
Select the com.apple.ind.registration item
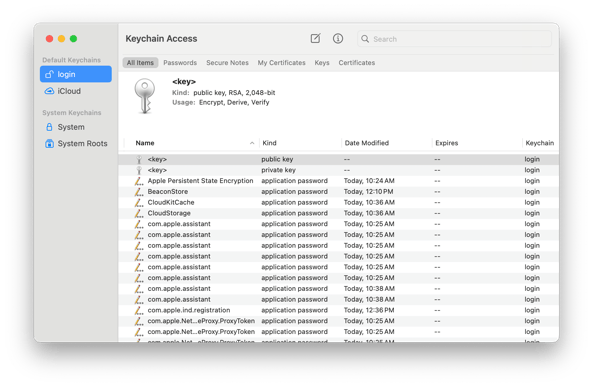(x=338, y=310)
